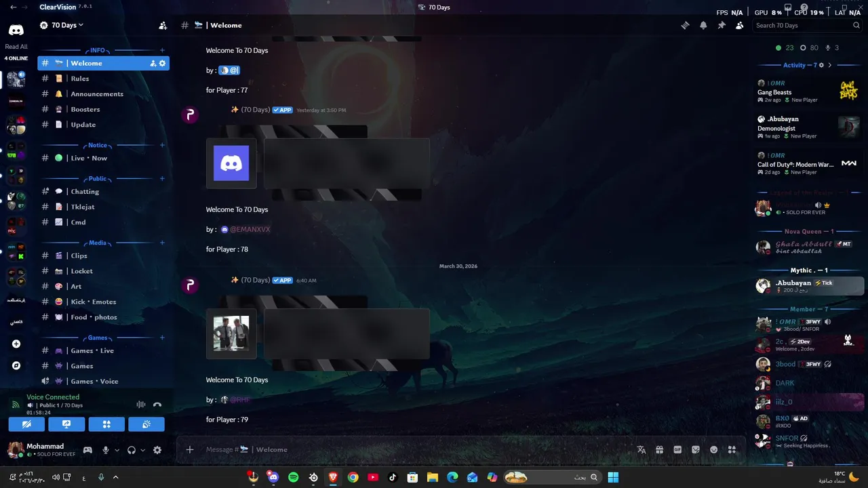The height and width of the screenshot is (488, 868).
Task: Open the Discord logo embed thumbnail
Action: click(x=231, y=163)
